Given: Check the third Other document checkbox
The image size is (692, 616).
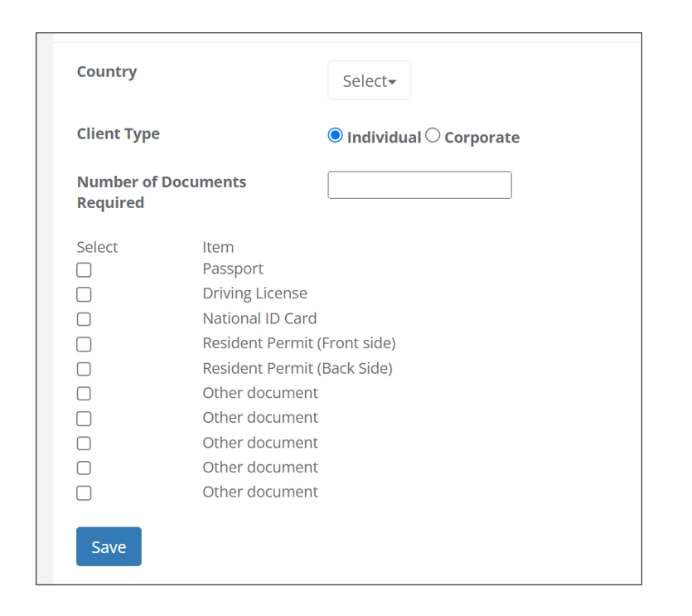Looking at the screenshot, I should (84, 444).
